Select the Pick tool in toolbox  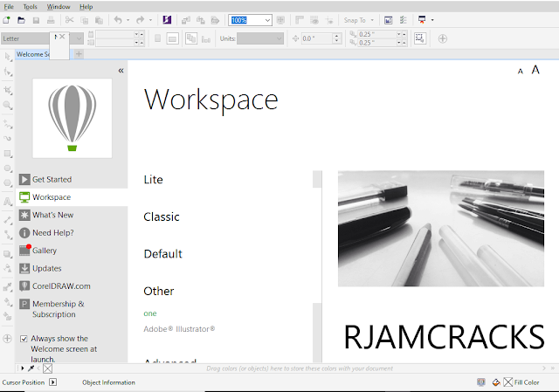[8, 57]
